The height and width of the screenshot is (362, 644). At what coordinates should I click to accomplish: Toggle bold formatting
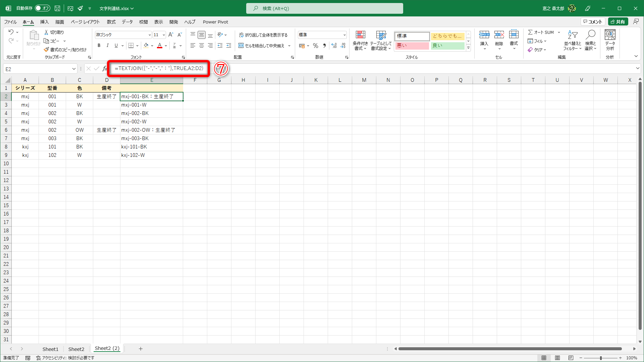[x=99, y=45]
